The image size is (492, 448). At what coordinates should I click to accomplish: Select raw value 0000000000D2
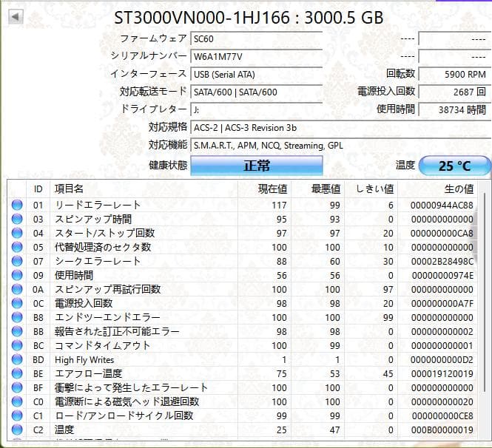442,359
